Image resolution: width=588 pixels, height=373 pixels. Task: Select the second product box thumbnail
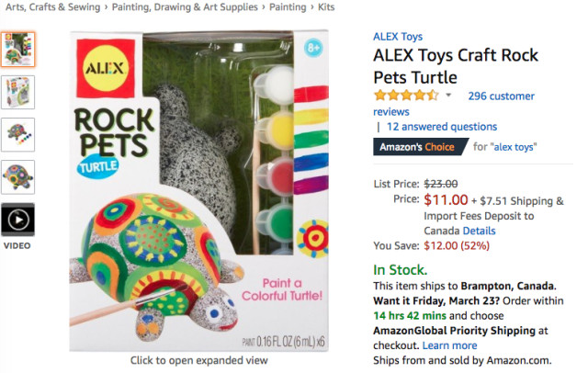pyautogui.click(x=18, y=92)
